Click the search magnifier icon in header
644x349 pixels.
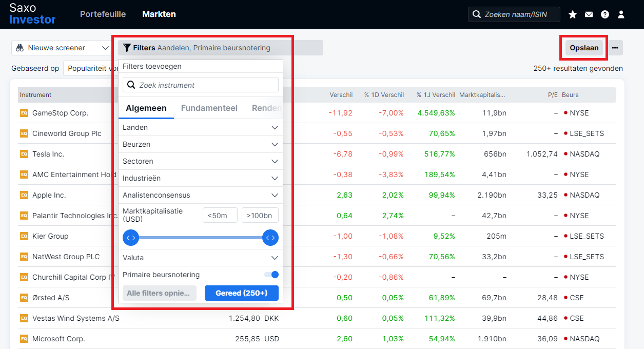coord(477,14)
